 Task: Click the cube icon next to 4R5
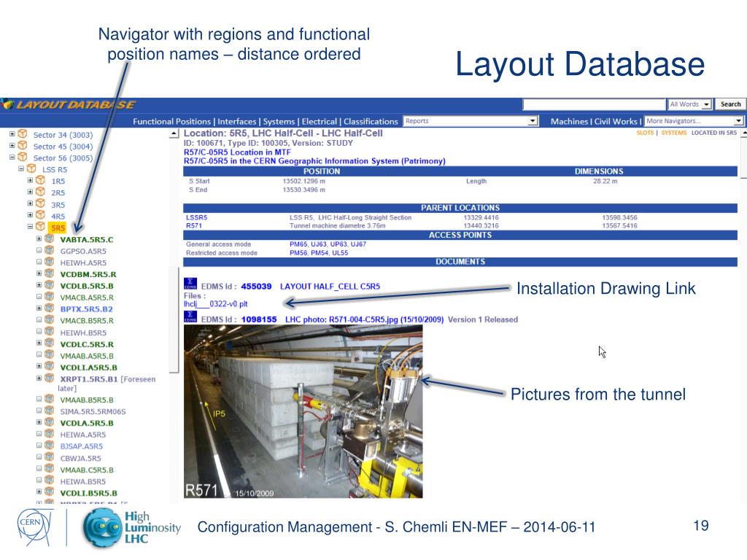41,215
